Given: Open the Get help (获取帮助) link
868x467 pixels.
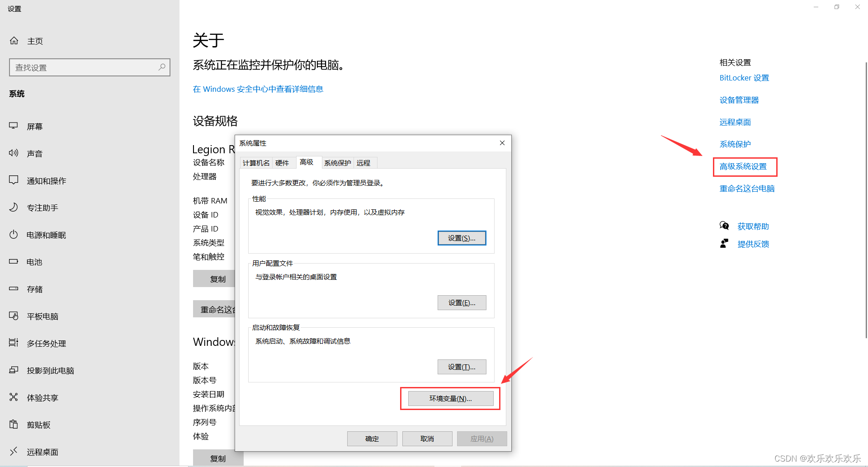Looking at the screenshot, I should [753, 226].
